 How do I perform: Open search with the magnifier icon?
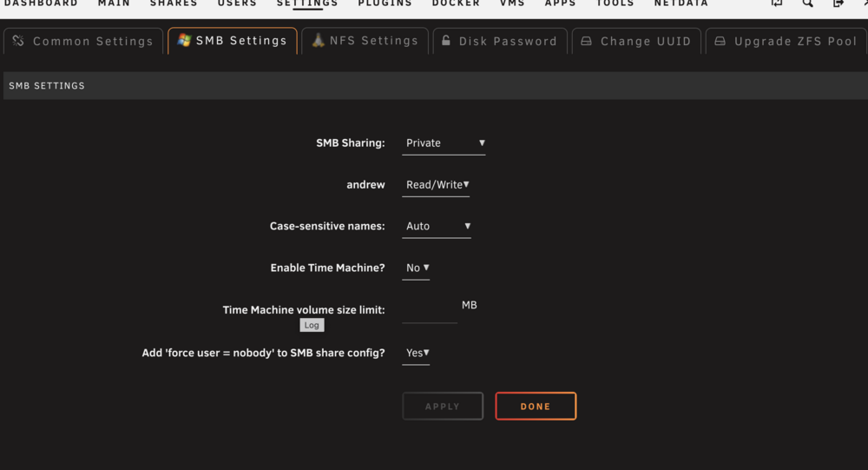tap(807, 3)
